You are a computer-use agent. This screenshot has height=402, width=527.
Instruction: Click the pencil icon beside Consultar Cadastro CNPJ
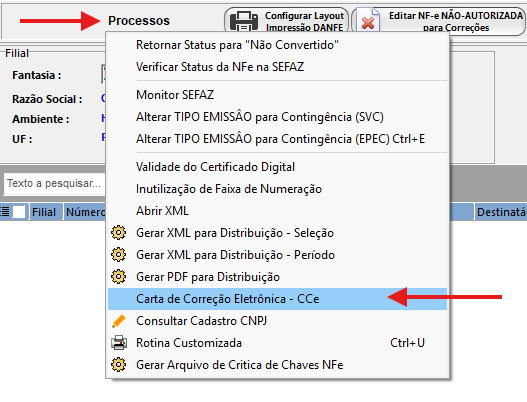coord(119,321)
